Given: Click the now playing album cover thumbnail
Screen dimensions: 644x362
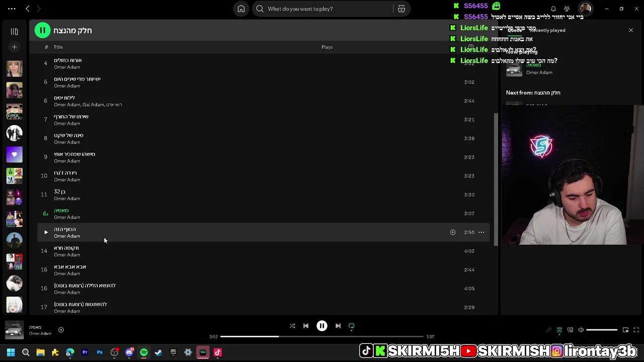Looking at the screenshot, I should pos(14,330).
